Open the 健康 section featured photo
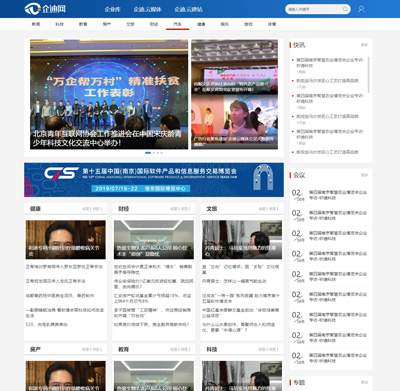The height and width of the screenshot is (391, 400). [66, 240]
